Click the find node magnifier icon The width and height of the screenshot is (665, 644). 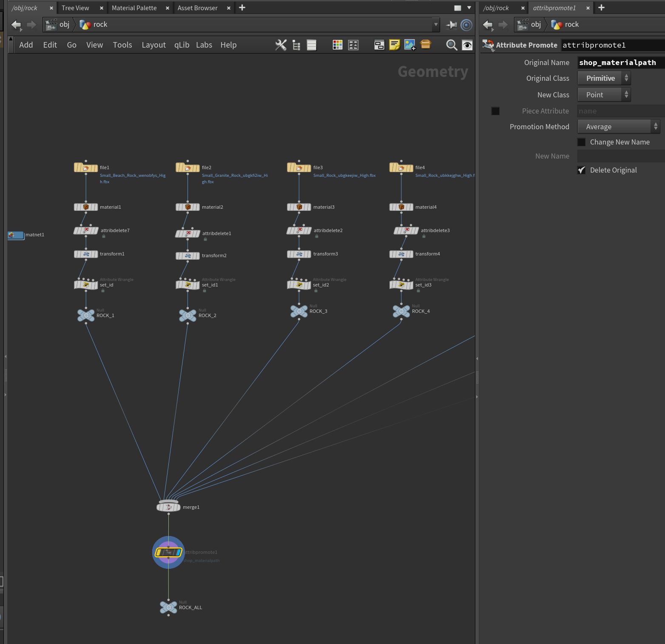tap(452, 45)
